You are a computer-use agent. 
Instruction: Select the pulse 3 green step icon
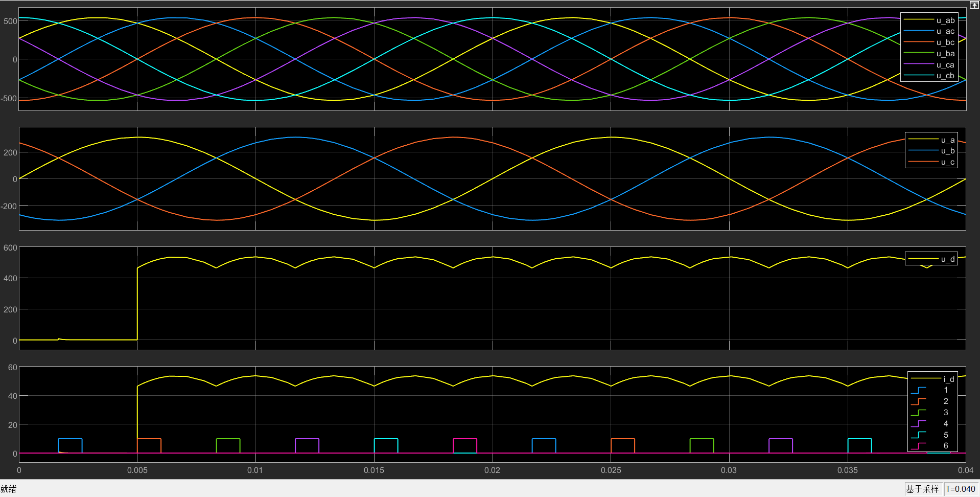(918, 413)
